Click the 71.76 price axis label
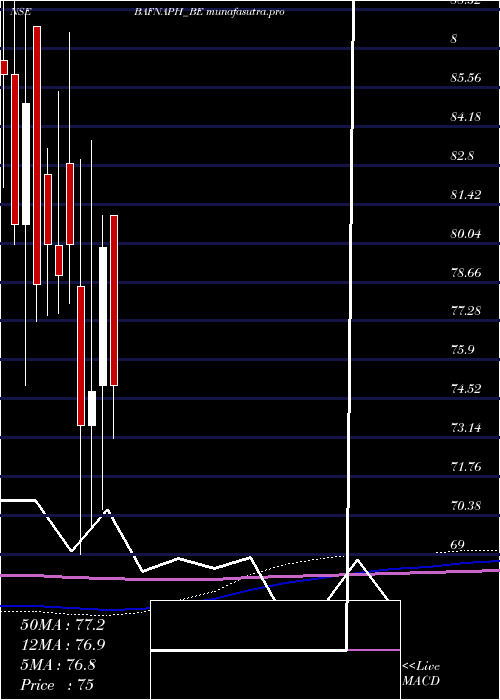This screenshot has width=500, height=700. tap(466, 467)
